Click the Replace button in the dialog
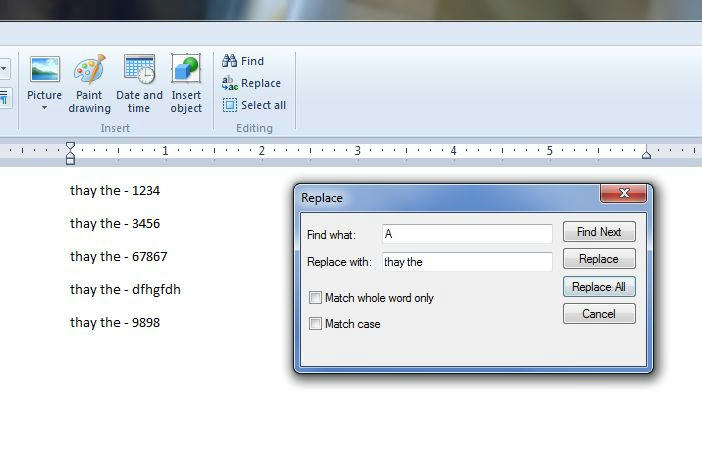Image resolution: width=702 pixels, height=455 pixels. click(x=599, y=259)
